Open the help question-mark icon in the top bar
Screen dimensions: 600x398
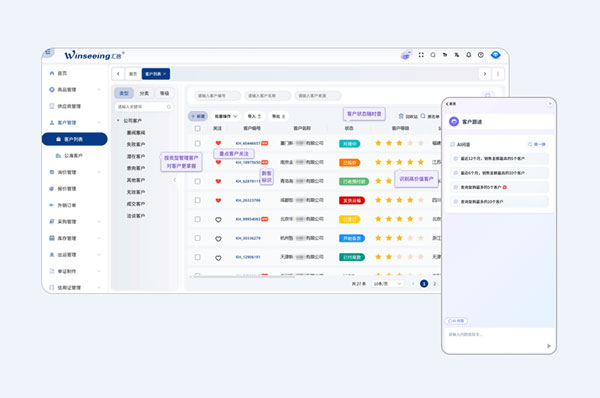[x=481, y=55]
